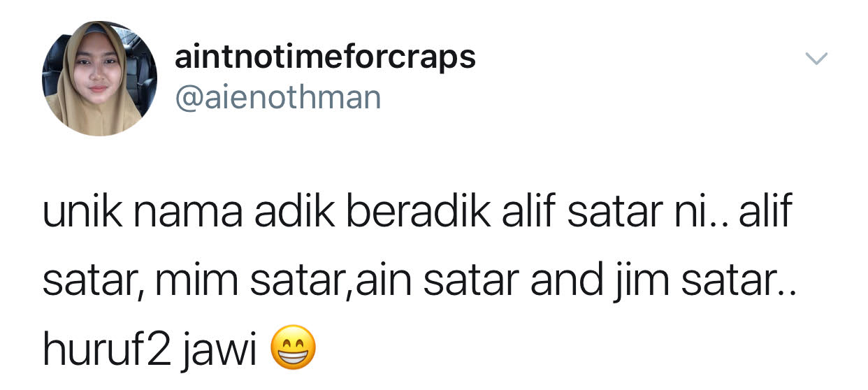Click the word "adik" in the tweet

(x=294, y=212)
